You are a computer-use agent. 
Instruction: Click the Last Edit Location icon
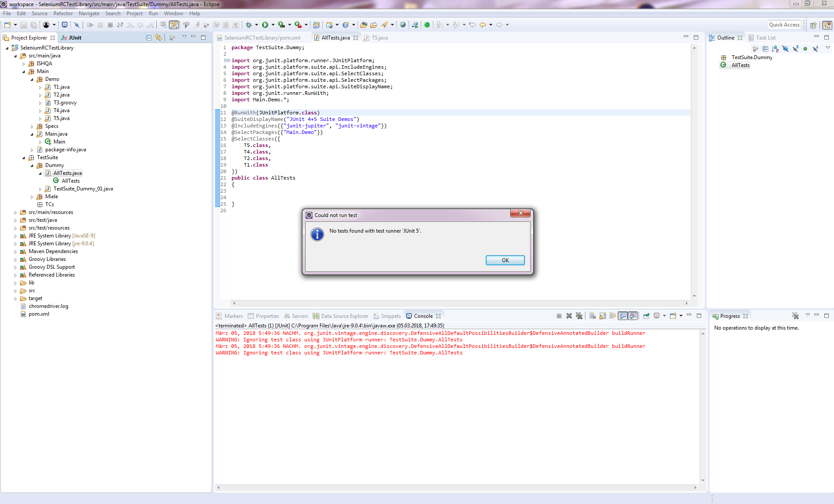point(472,25)
